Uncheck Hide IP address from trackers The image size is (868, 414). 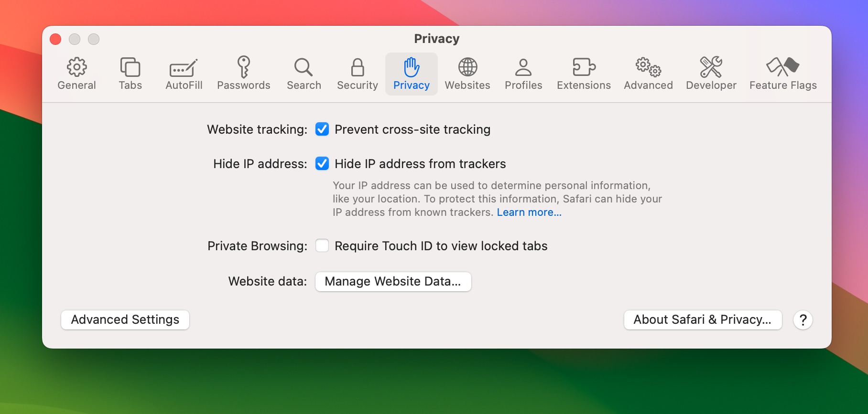(x=322, y=164)
